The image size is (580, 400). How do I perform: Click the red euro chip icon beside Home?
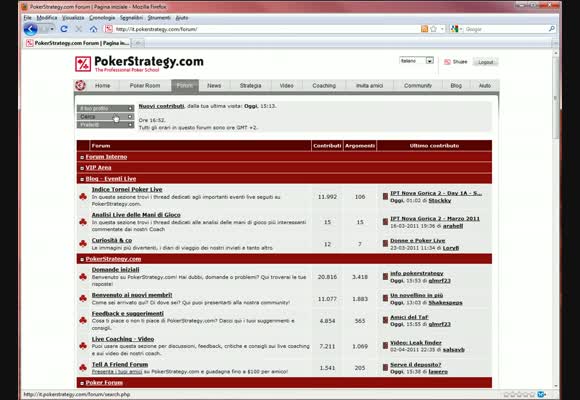(x=80, y=85)
